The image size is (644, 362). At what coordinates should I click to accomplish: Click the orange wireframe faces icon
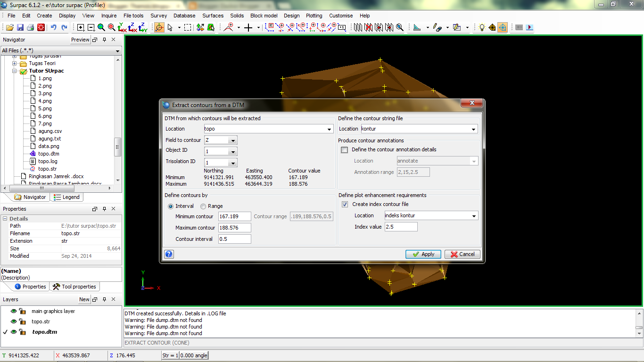click(492, 27)
